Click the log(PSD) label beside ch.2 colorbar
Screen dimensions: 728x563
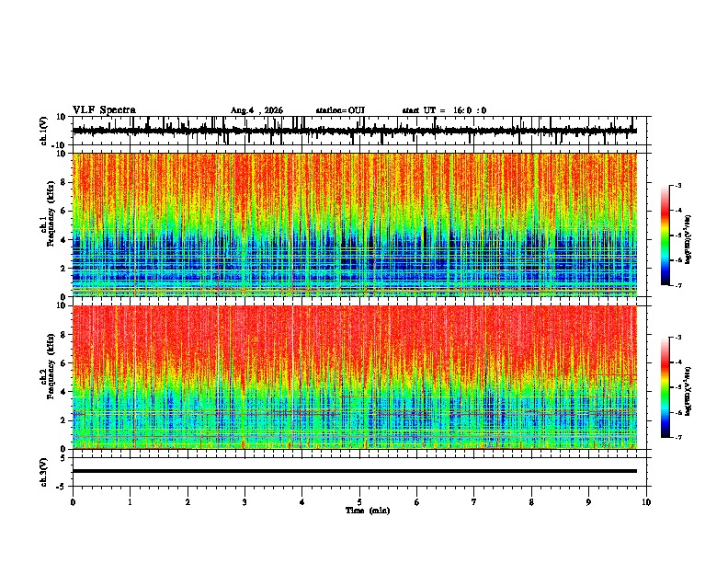[x=688, y=392]
